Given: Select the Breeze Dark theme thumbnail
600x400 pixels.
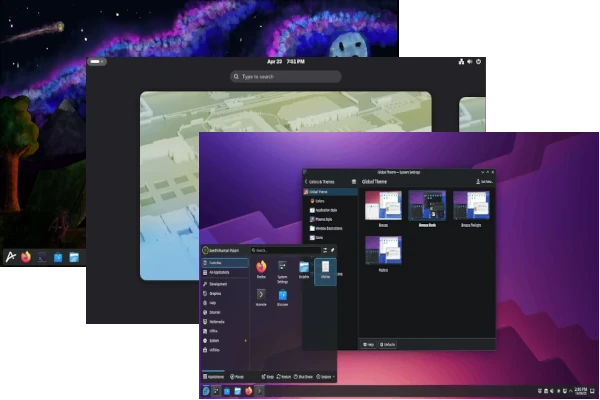Looking at the screenshot, I should (427, 206).
